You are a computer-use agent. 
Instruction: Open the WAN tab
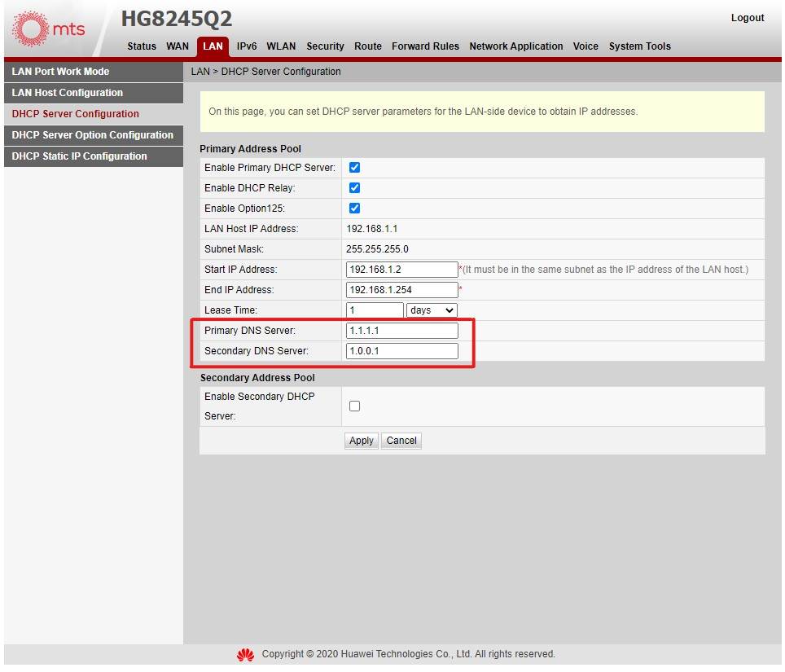pos(178,46)
